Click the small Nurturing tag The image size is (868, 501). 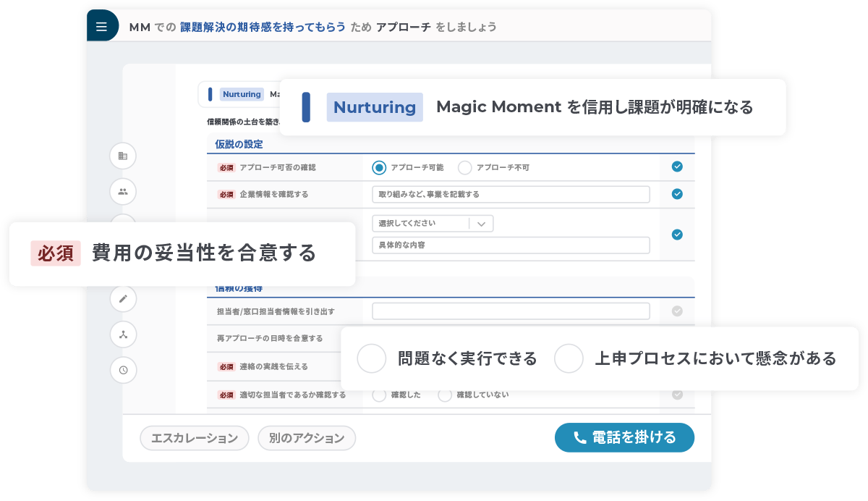pyautogui.click(x=242, y=94)
